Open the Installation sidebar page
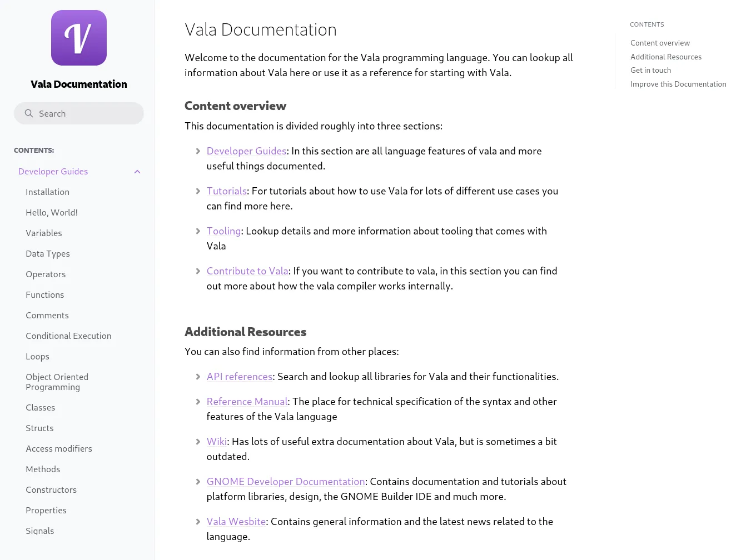Screen dimensions: 756x560 (47, 192)
